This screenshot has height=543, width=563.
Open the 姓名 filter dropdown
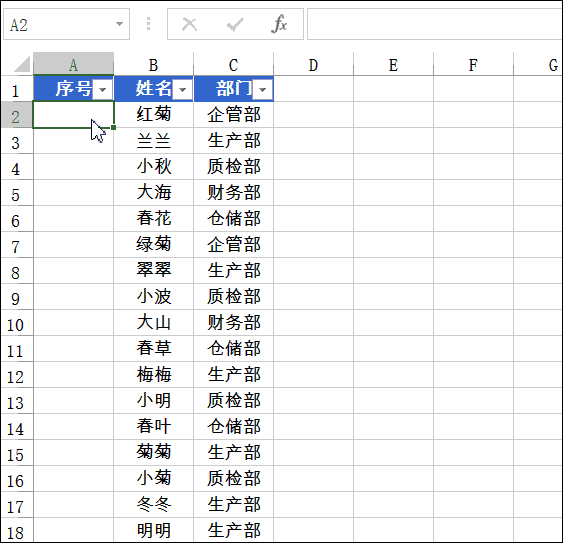(x=183, y=89)
